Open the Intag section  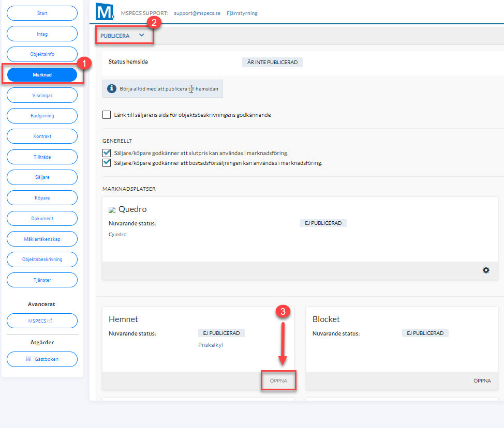tap(42, 34)
